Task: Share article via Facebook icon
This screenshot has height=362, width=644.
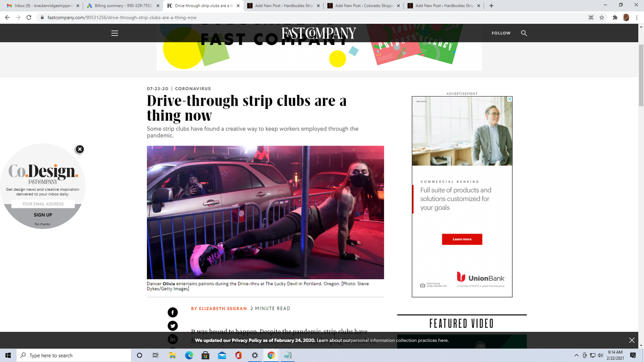Action: (x=173, y=313)
